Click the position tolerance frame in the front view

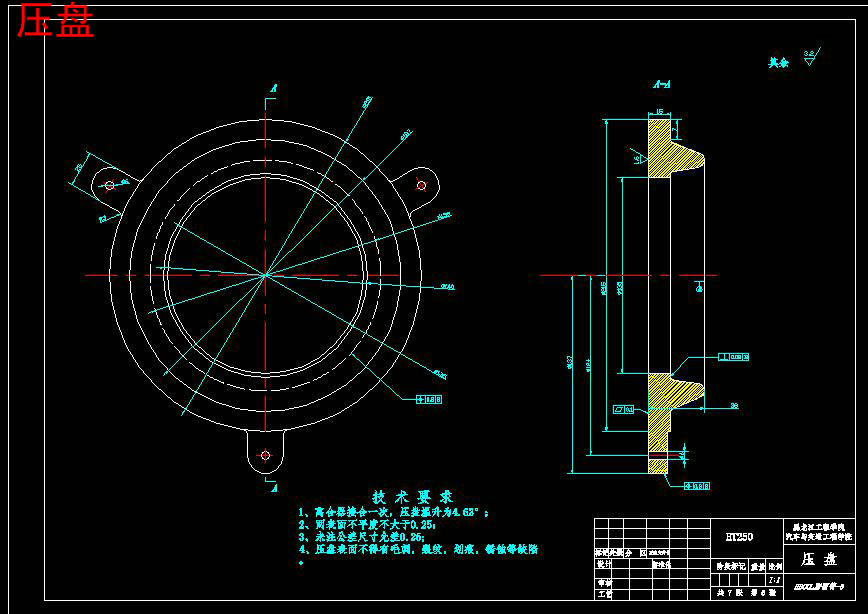428,399
